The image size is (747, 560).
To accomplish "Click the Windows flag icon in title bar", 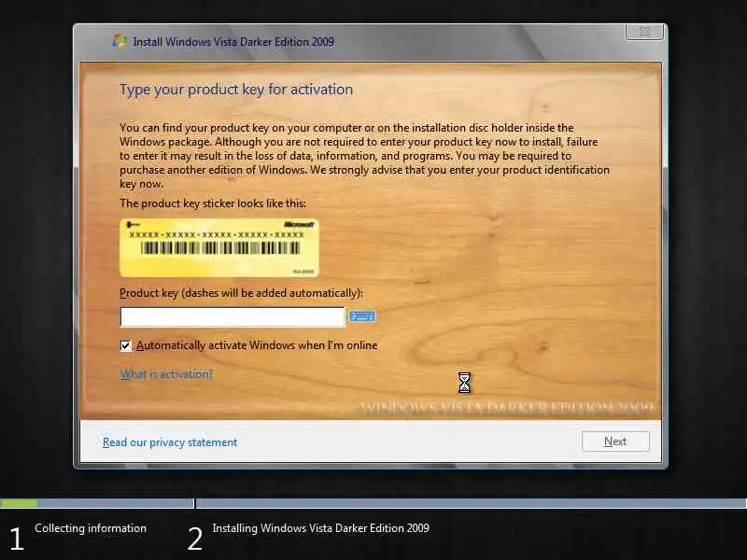I will coord(120,41).
